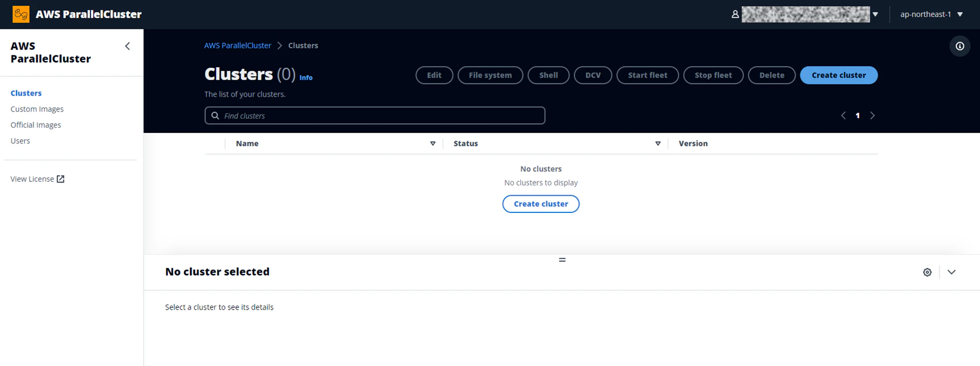980x366 pixels.
Task: Click the Start fleet button
Action: pyautogui.click(x=647, y=75)
